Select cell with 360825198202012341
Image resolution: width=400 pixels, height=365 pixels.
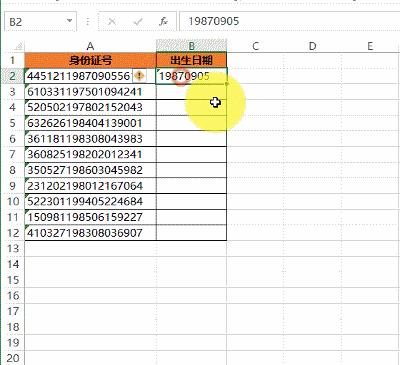pyautogui.click(x=90, y=154)
